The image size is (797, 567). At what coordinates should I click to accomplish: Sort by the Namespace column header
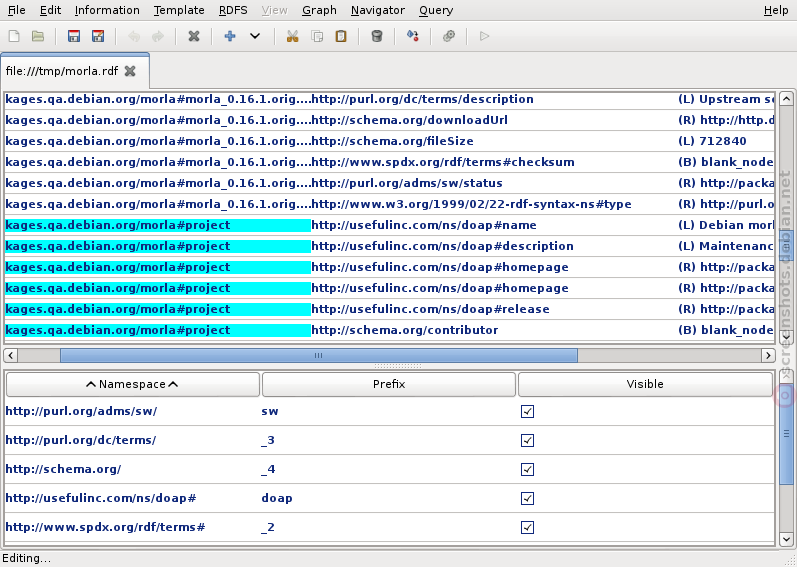point(133,384)
